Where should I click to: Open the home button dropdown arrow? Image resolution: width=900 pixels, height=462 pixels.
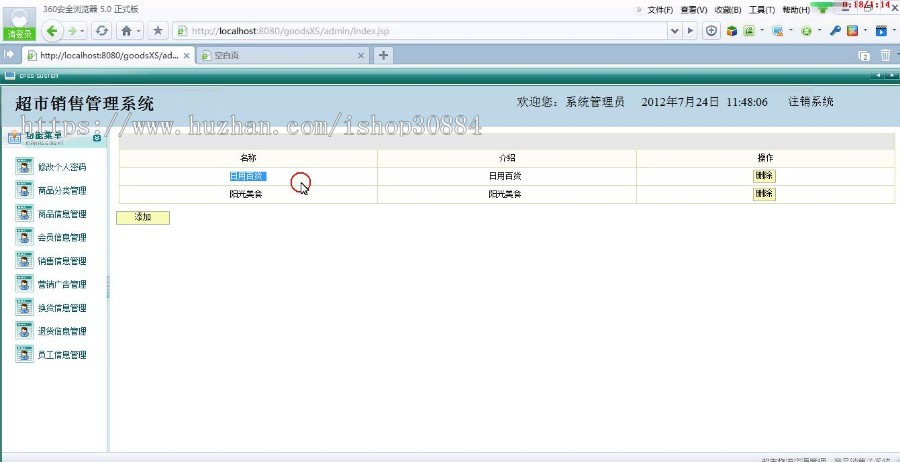point(139,31)
